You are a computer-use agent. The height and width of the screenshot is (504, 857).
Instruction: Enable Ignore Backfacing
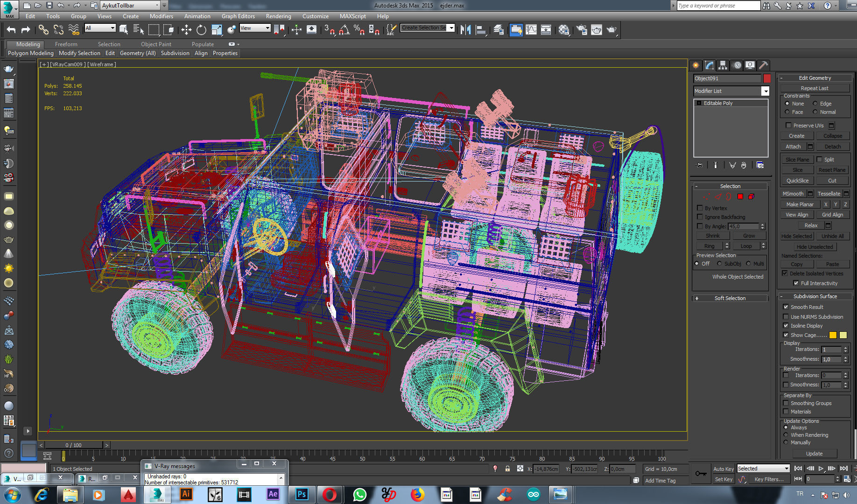(x=700, y=217)
